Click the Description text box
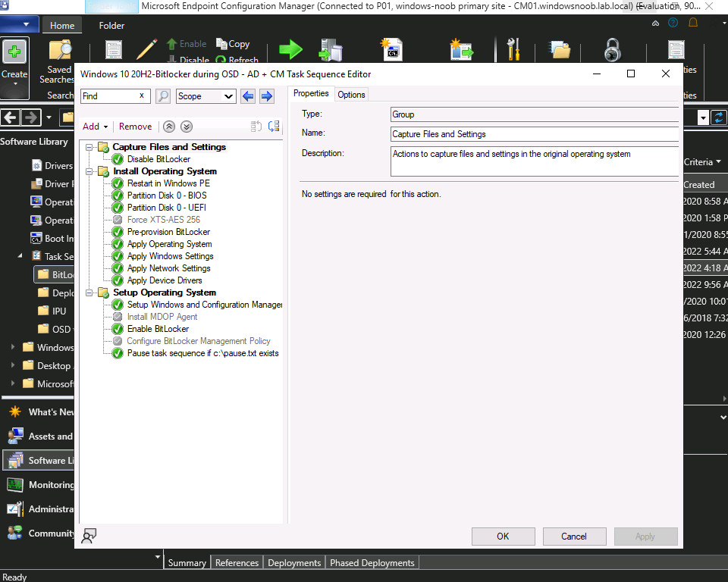 [535, 161]
